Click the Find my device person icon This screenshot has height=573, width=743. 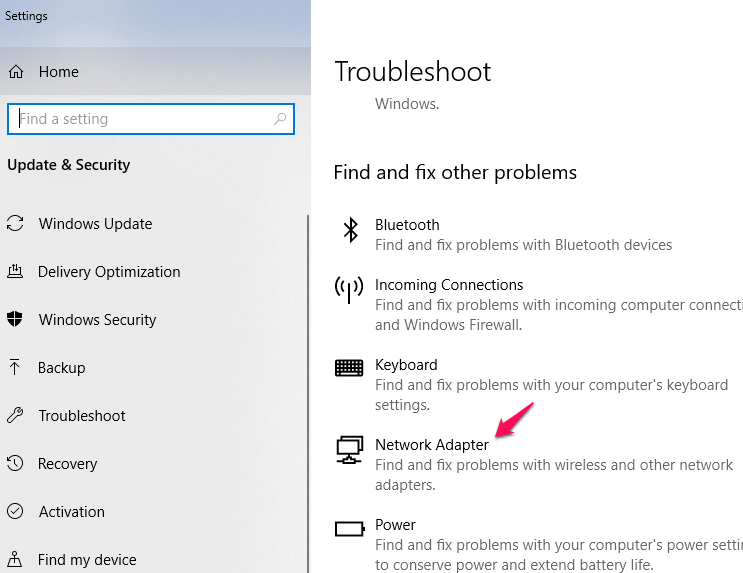tap(15, 560)
